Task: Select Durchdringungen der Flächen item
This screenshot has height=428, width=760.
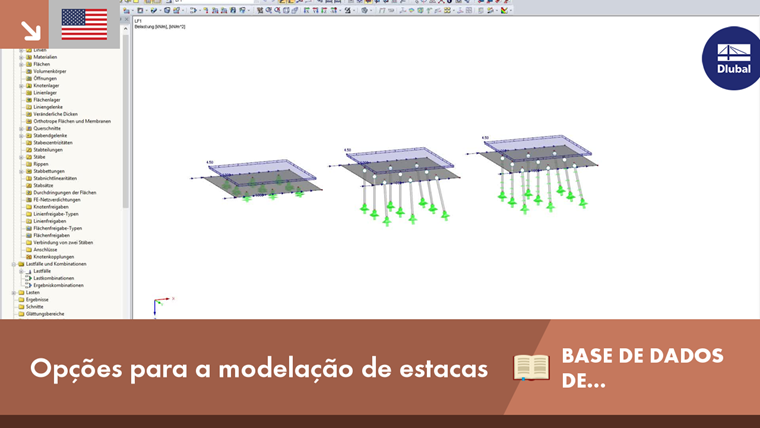Action: 64,192
